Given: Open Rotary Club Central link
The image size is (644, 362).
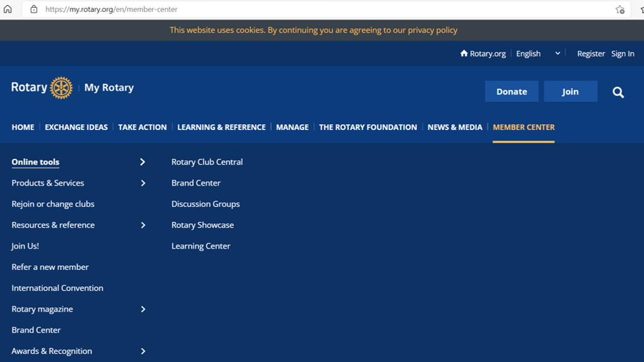Looking at the screenshot, I should point(207,162).
